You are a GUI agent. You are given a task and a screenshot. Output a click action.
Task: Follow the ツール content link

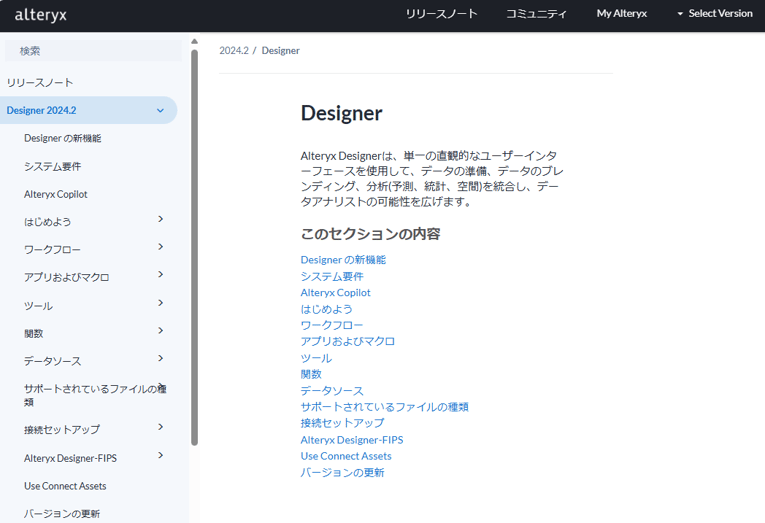click(x=316, y=359)
